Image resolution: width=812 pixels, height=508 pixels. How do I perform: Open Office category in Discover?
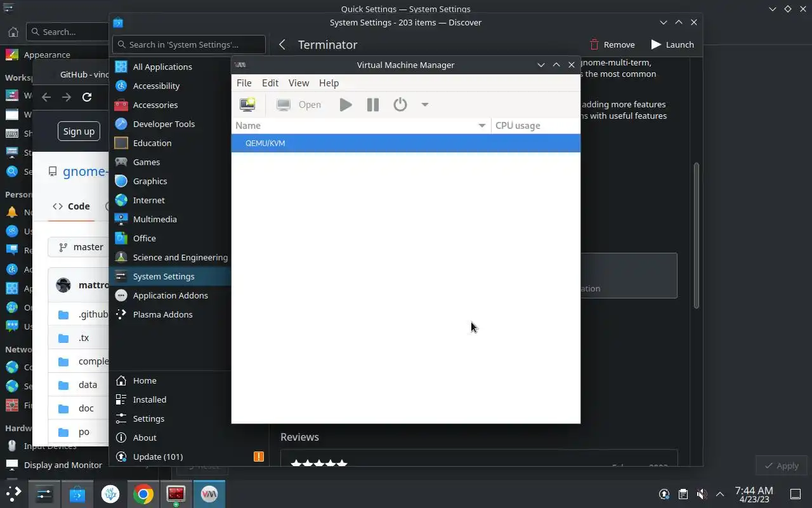170,238
